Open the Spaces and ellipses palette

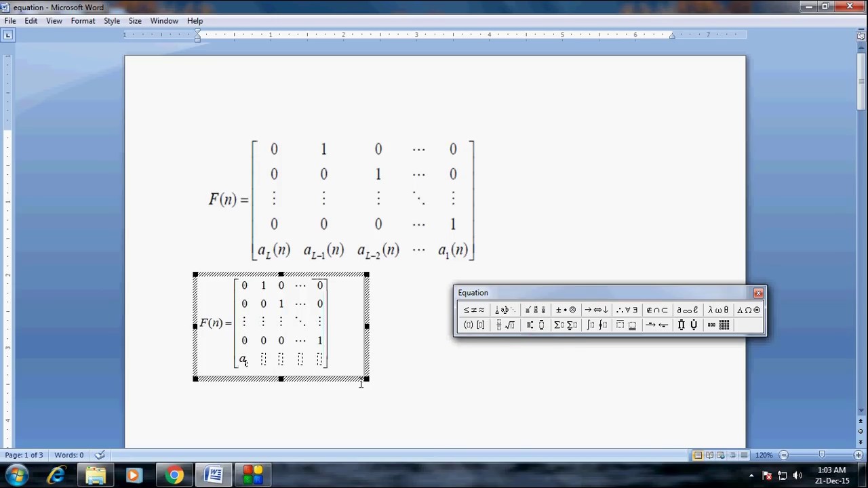(x=505, y=310)
